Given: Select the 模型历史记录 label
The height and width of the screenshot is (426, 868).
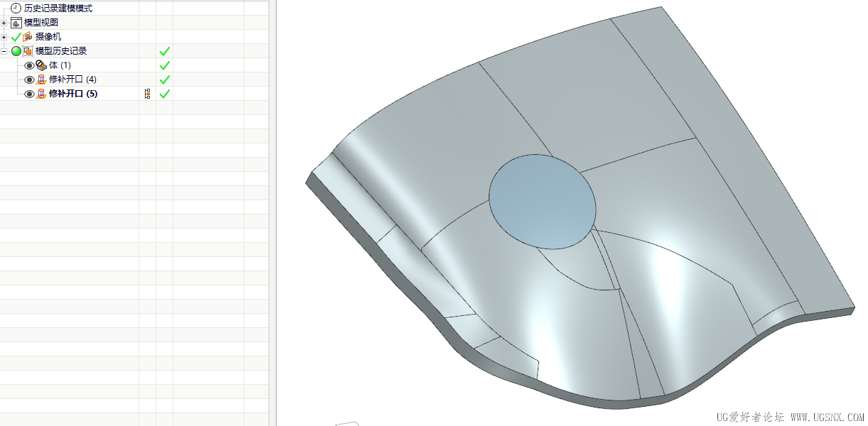Looking at the screenshot, I should click(61, 51).
